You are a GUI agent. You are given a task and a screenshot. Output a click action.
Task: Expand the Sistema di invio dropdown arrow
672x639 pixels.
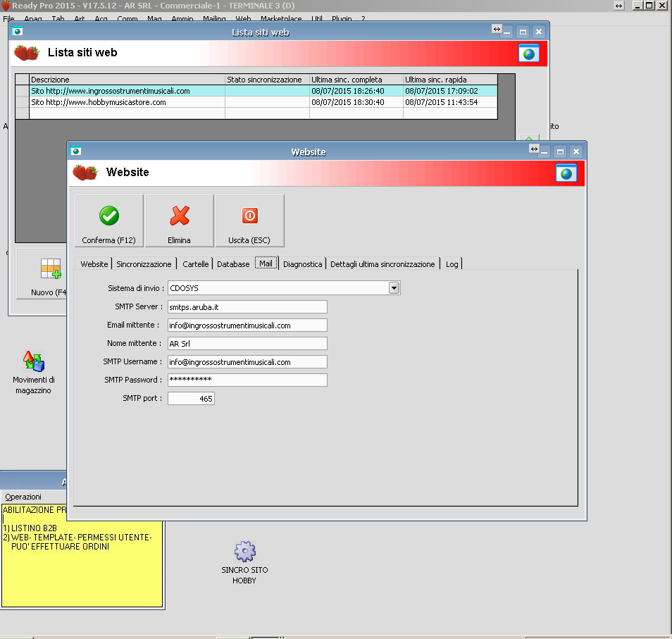394,287
